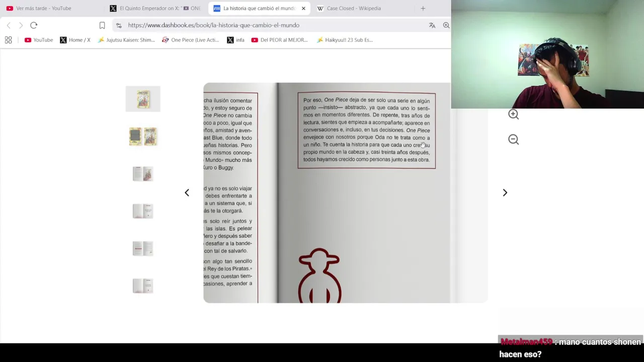
Task: Open the apps grid in bookmarks bar
Action: click(x=8, y=40)
